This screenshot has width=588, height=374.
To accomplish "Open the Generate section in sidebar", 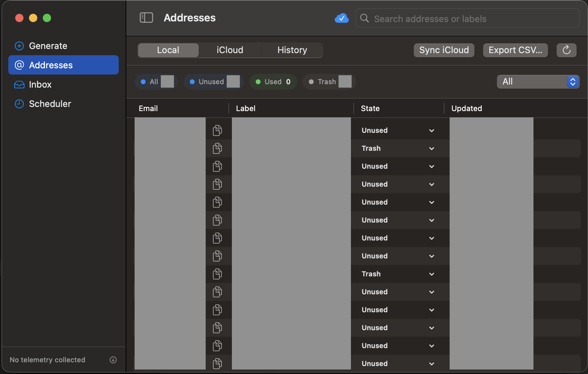I will (63, 46).
